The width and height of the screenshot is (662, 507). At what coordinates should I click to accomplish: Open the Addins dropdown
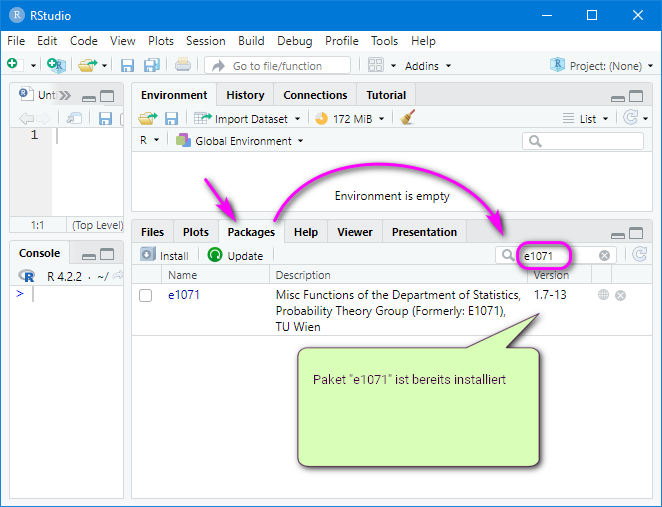[x=428, y=66]
